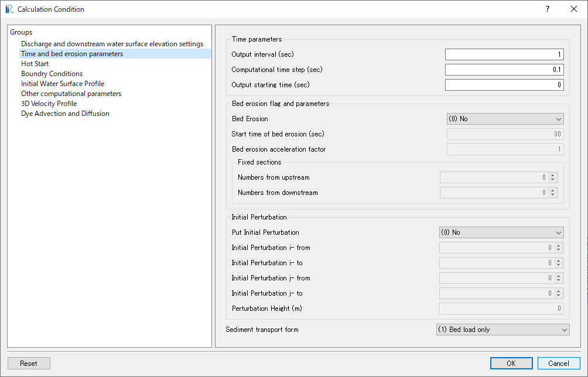Click the Cancel button
The width and height of the screenshot is (588, 377).
click(x=559, y=363)
